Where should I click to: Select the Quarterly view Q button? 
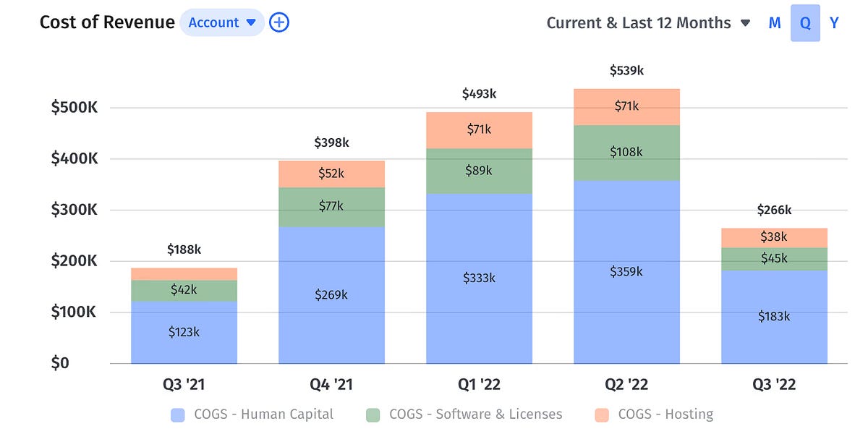[804, 22]
